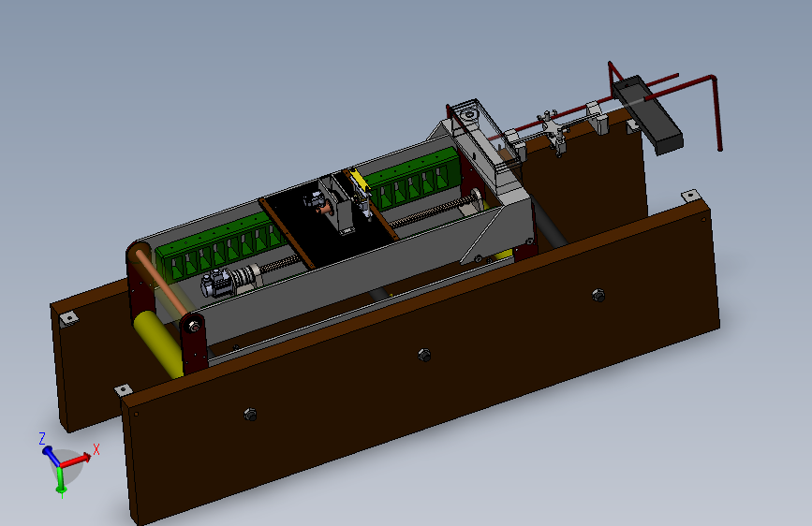This screenshot has width=812, height=526.
Task: Click the red X axis of the orientation triad
Action: (77, 460)
